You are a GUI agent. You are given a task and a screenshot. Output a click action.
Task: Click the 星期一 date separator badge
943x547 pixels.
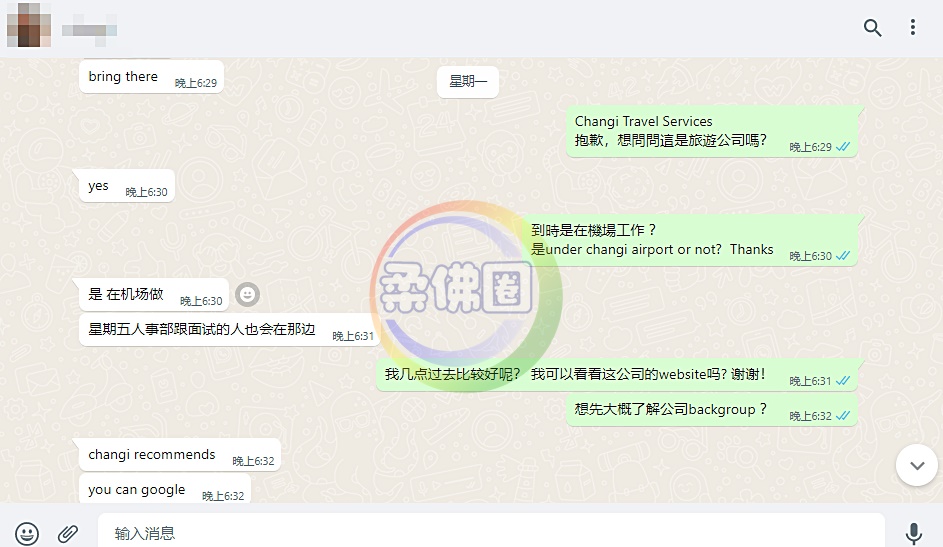[468, 81]
